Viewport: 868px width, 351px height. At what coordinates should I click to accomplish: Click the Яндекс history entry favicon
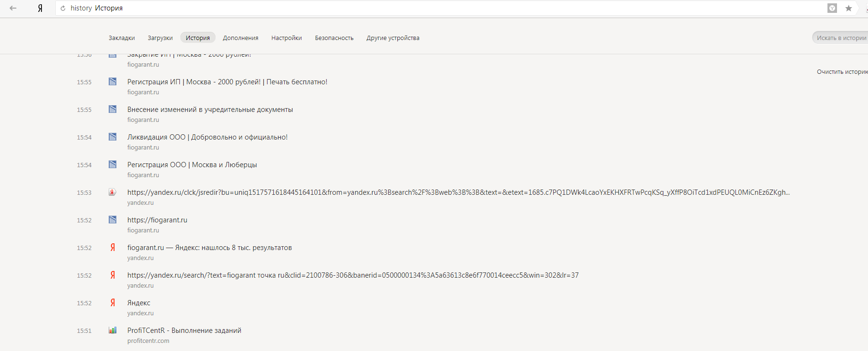[x=113, y=302]
